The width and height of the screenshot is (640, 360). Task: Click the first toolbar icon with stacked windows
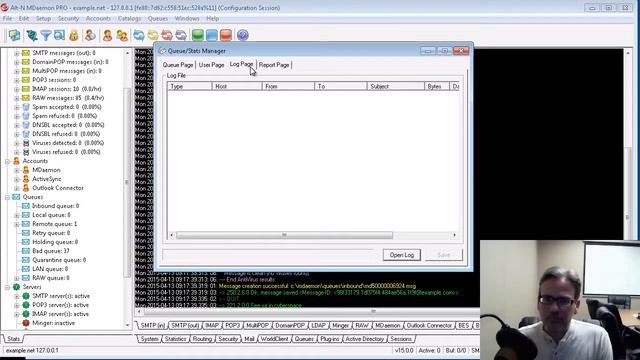pos(14,36)
